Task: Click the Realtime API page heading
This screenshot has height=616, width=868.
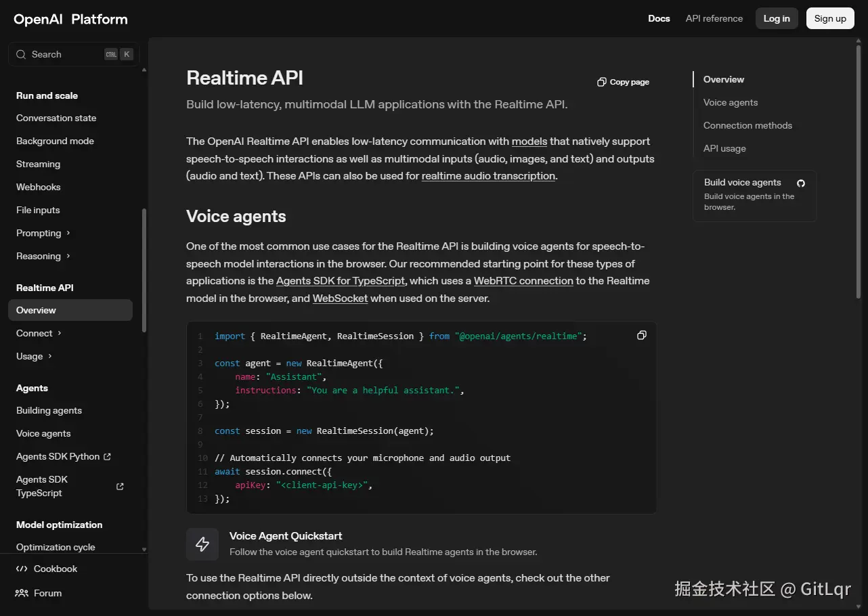Action: coord(244,78)
